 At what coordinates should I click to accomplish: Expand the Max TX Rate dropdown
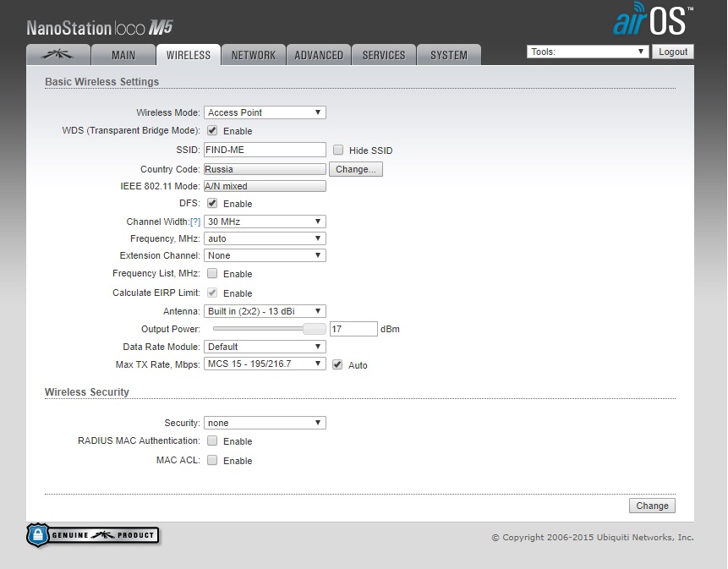click(x=265, y=364)
